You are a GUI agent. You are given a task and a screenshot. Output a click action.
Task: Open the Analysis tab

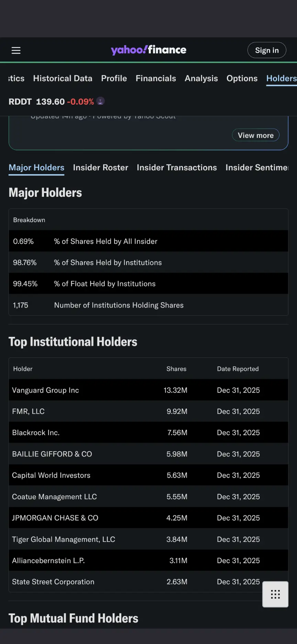(x=201, y=78)
